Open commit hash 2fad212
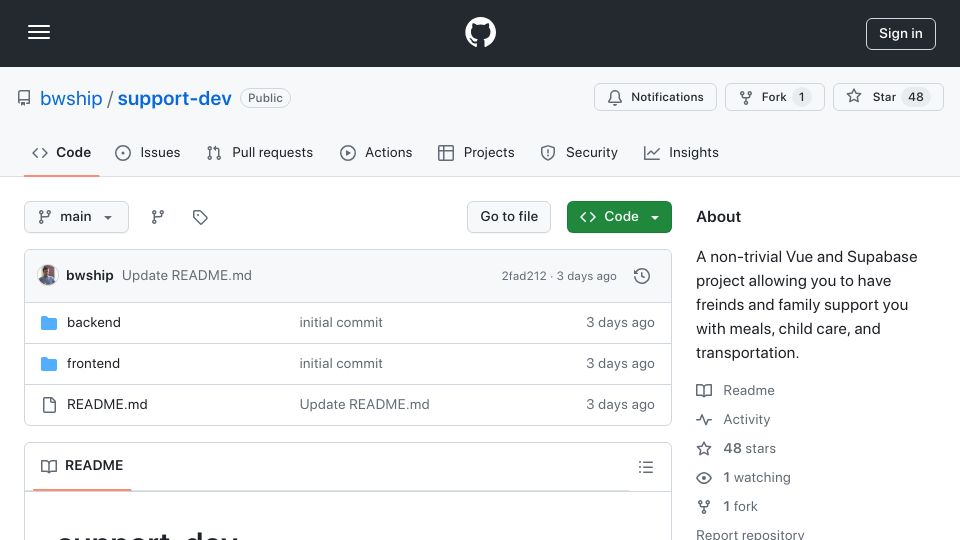The width and height of the screenshot is (960, 540). [524, 276]
